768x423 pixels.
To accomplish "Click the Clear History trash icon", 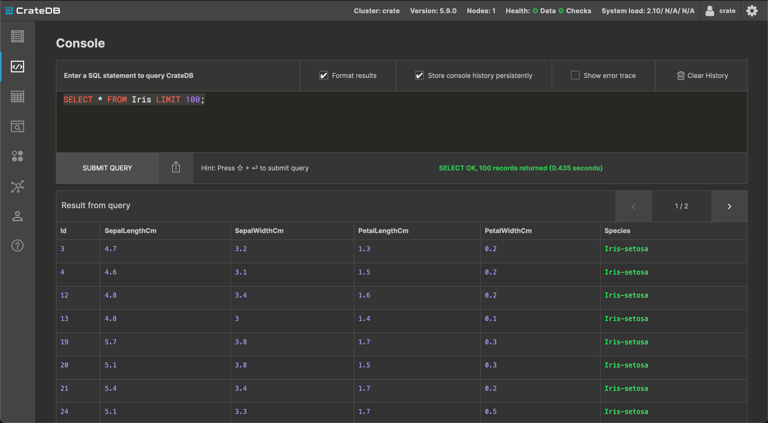I will click(x=680, y=75).
